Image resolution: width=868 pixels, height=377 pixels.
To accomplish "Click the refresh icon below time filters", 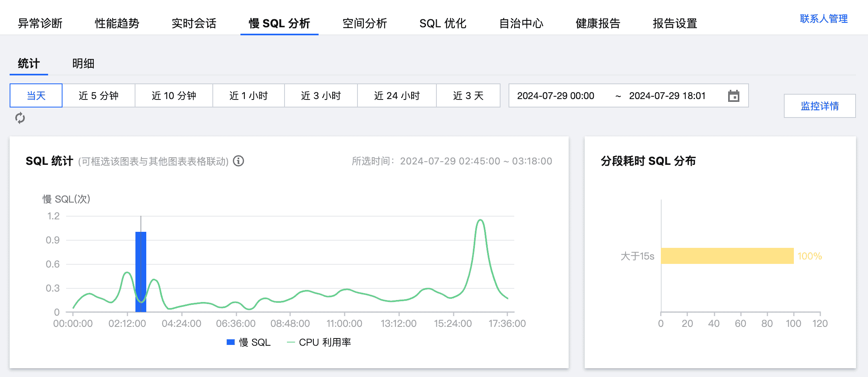I will point(20,118).
